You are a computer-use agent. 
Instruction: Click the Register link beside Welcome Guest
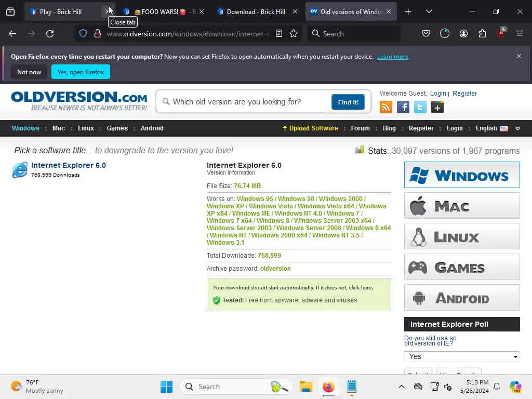[x=464, y=94]
